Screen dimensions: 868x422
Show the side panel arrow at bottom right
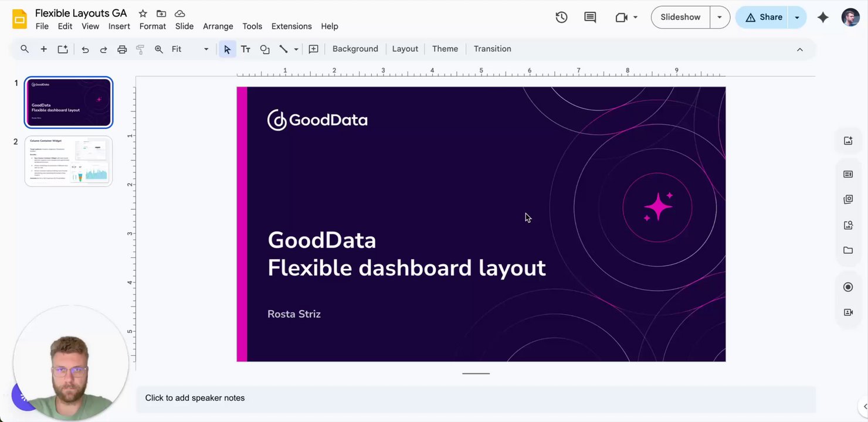coord(864,406)
